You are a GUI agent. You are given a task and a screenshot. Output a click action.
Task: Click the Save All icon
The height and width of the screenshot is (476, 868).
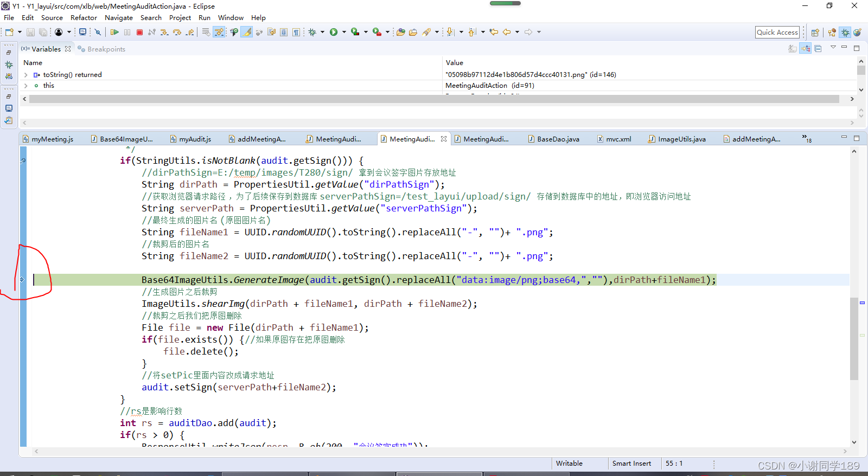43,32
